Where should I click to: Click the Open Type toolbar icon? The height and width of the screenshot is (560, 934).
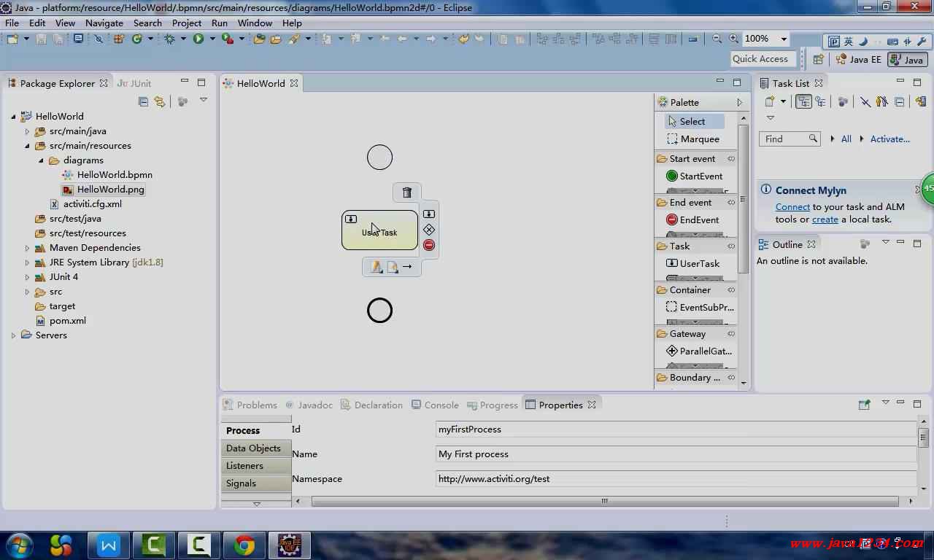[259, 39]
